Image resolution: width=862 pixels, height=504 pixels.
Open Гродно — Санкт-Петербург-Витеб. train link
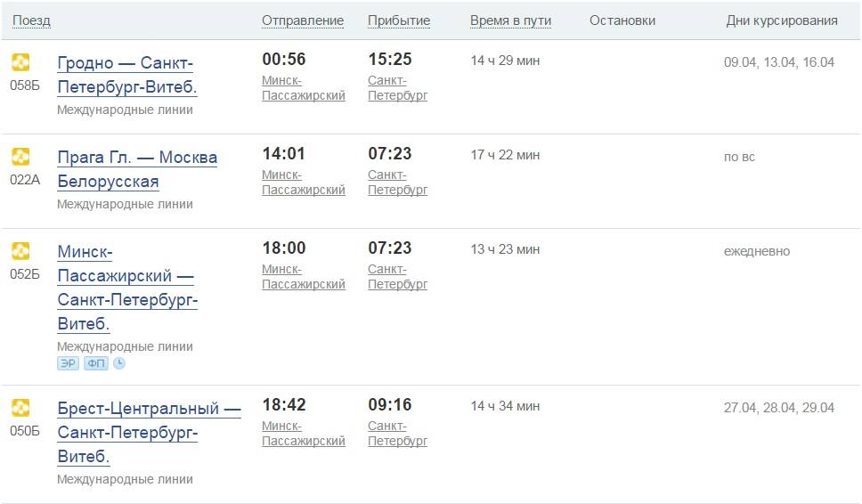[x=127, y=75]
